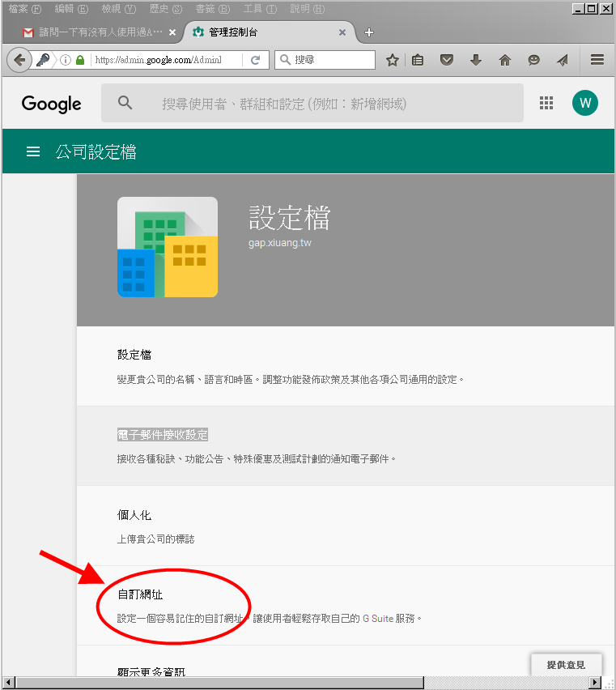Open the 設定檔 settings section
The width and height of the screenshot is (616, 690).
coord(345,366)
